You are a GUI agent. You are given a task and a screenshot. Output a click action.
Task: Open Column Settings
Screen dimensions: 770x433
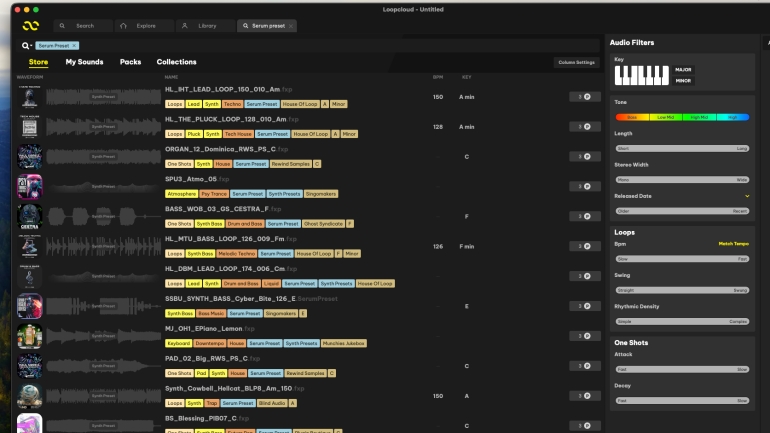(577, 62)
